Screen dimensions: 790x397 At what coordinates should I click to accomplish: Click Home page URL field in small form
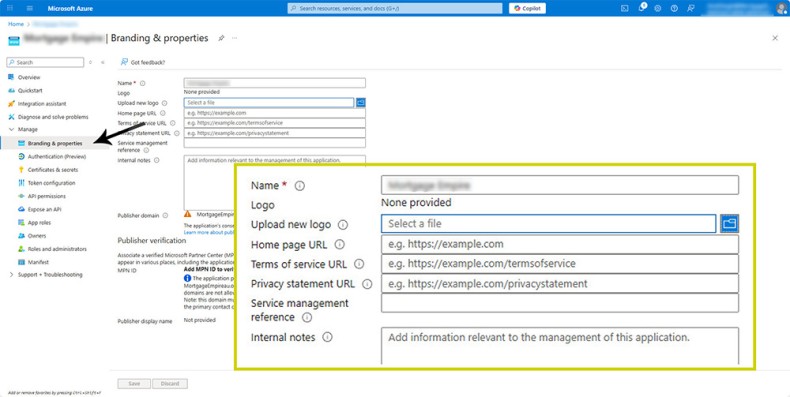pyautogui.click(x=275, y=113)
